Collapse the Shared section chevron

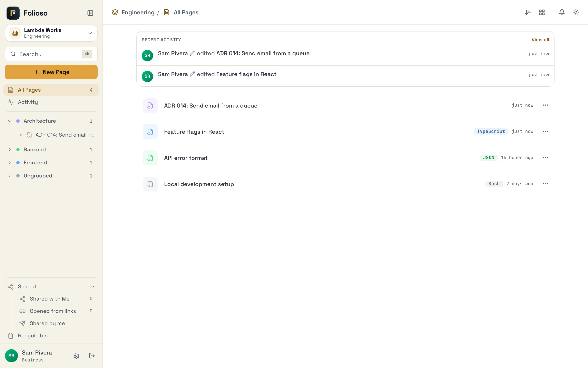point(92,286)
